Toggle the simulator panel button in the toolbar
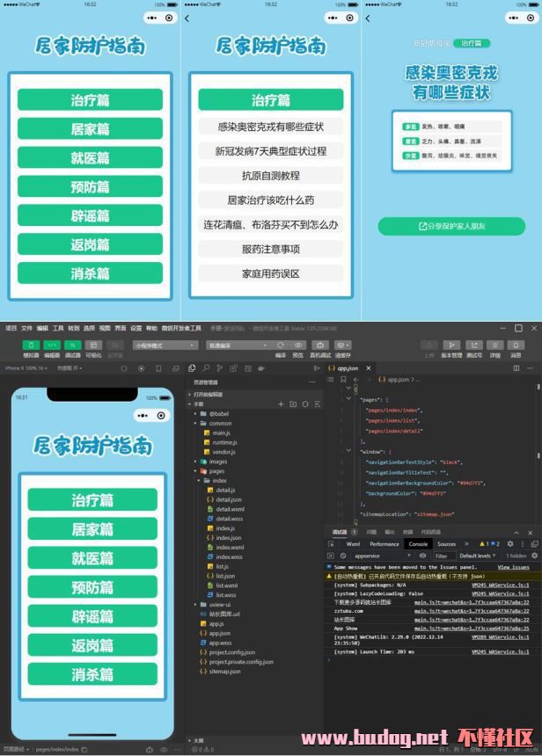The width and height of the screenshot is (542, 756). tap(31, 345)
